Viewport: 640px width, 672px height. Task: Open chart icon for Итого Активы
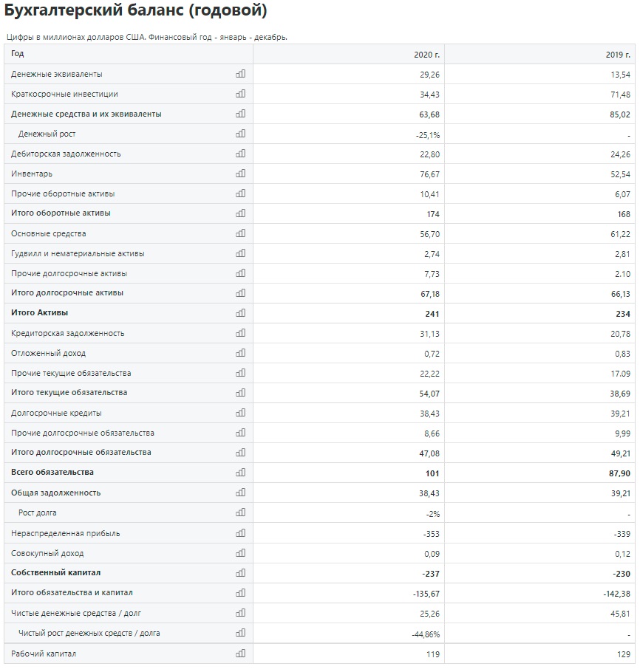pos(241,313)
